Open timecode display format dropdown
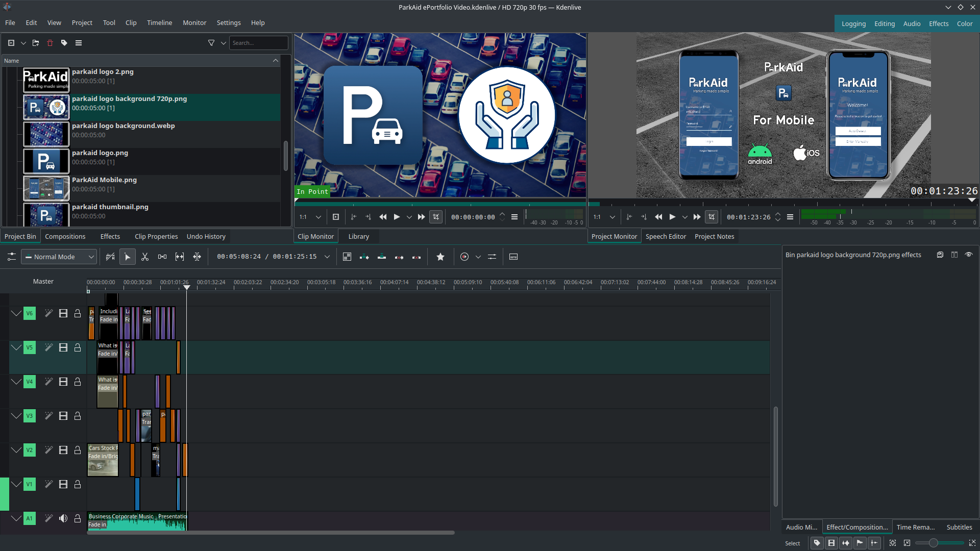Image resolution: width=980 pixels, height=551 pixels. (x=327, y=257)
